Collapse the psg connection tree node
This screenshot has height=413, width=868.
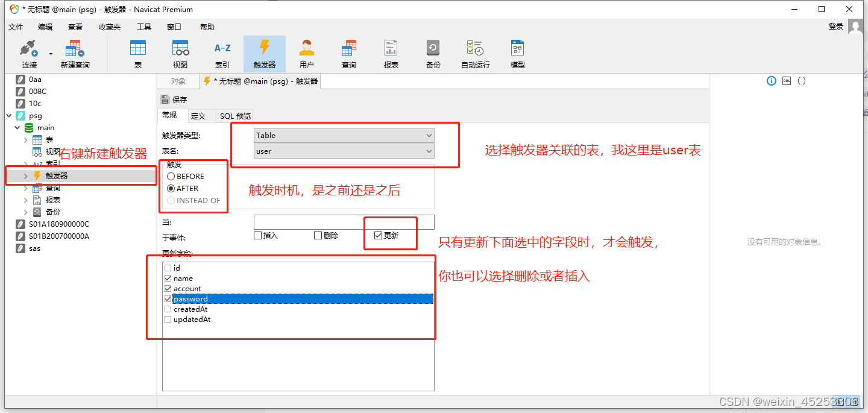pyautogui.click(x=8, y=115)
